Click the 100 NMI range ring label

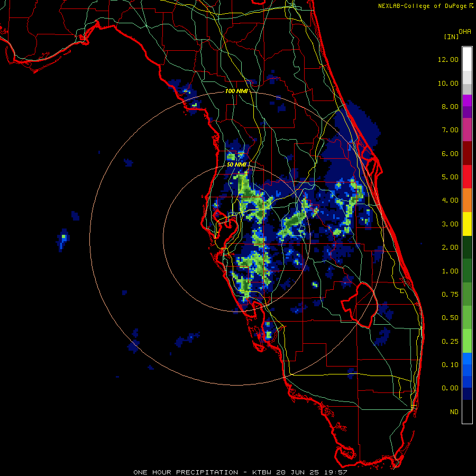[236, 91]
